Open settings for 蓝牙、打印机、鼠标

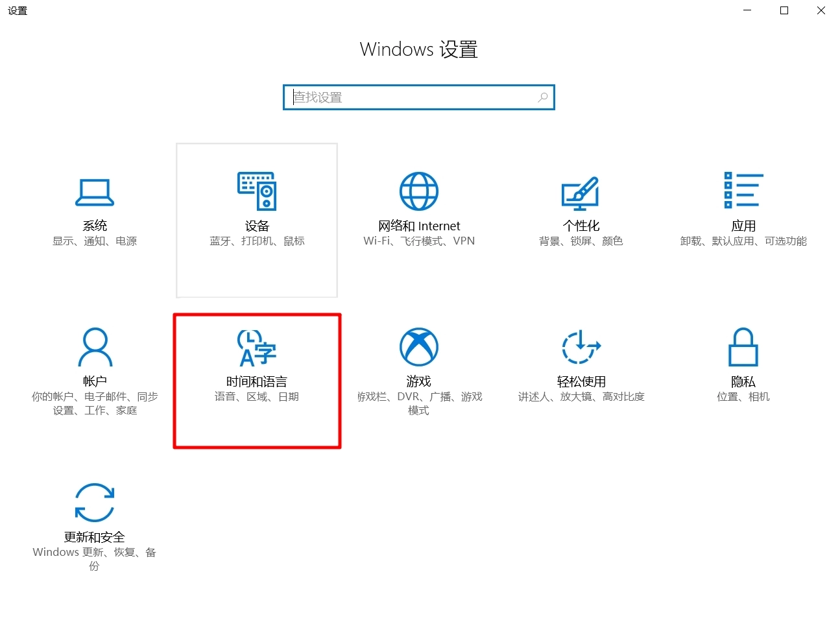pyautogui.click(x=257, y=241)
